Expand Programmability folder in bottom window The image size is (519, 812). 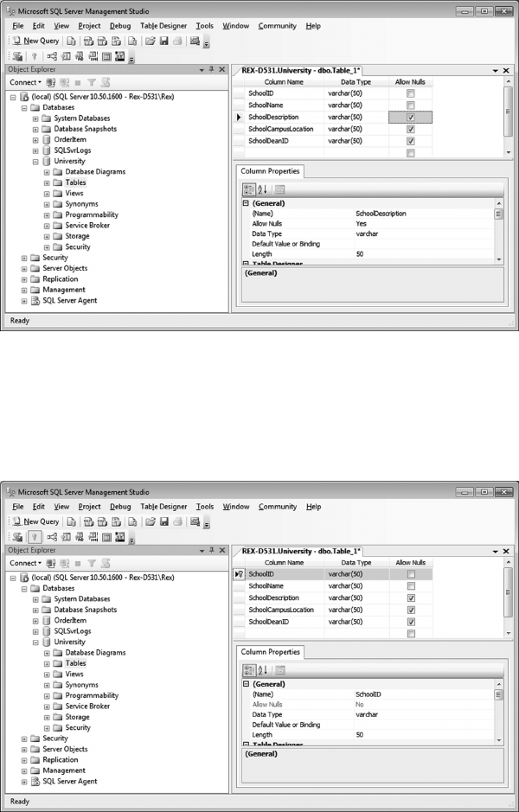(47, 695)
